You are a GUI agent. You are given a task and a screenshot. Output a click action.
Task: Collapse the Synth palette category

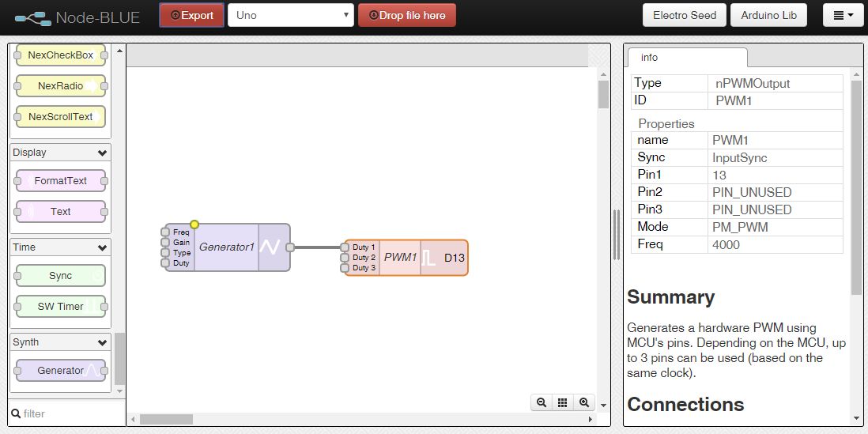[60, 342]
